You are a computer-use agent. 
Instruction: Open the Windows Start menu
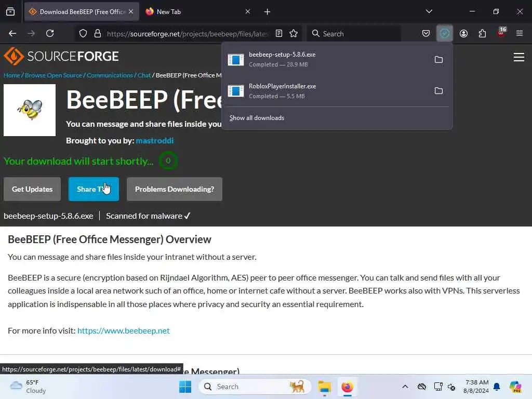pos(185,387)
